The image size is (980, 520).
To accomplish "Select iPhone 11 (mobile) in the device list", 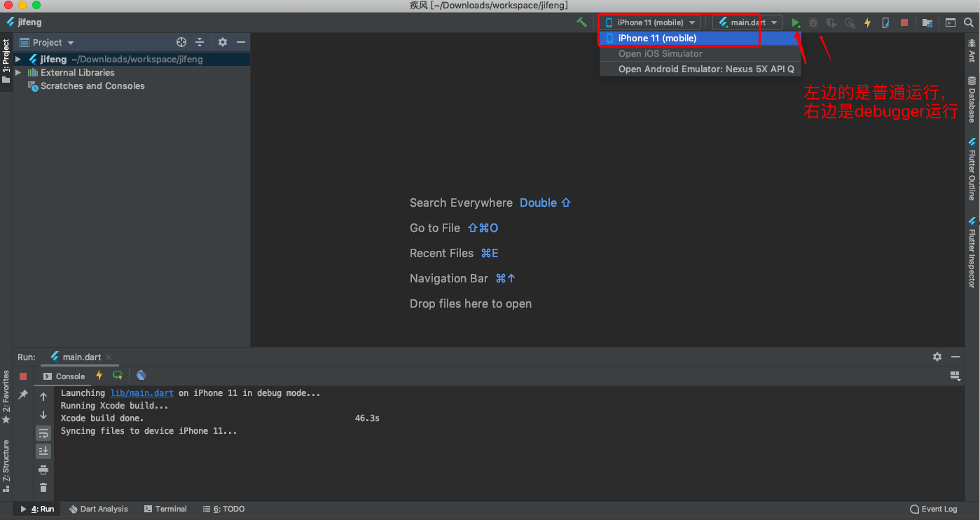I will click(x=700, y=39).
